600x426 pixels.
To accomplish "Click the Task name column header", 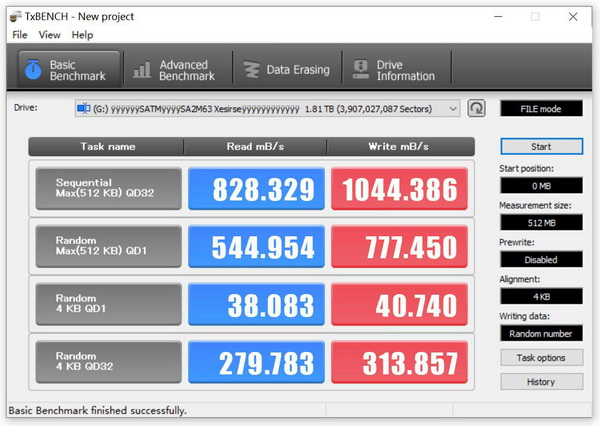I will [106, 147].
